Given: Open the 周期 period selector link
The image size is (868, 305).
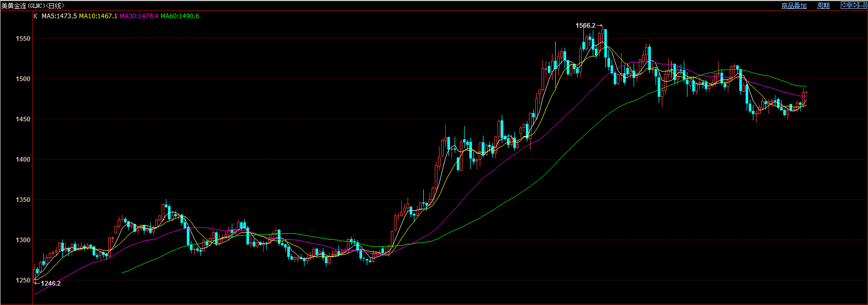Looking at the screenshot, I should click(x=824, y=6).
